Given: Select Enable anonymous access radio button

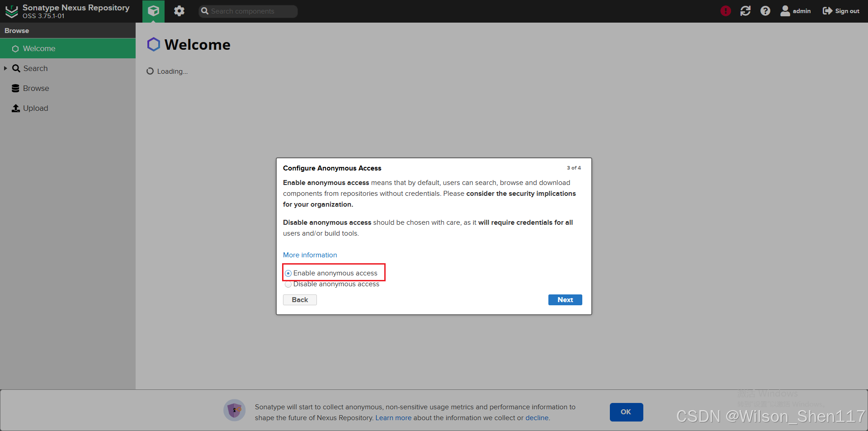Looking at the screenshot, I should pyautogui.click(x=288, y=274).
